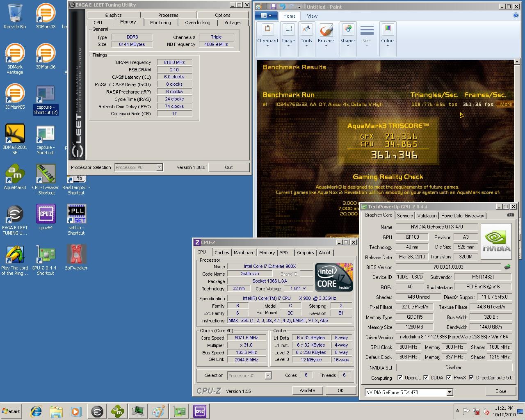Select the GPU-Z.0.4.4 shortcut icon
This screenshot has width=525, height=420.
pos(46,260)
